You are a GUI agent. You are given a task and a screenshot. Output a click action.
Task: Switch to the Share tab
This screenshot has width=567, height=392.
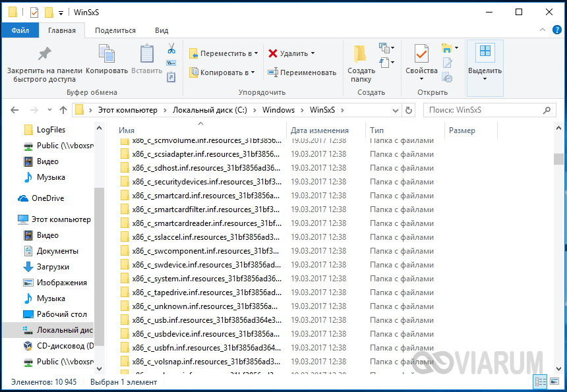point(115,30)
